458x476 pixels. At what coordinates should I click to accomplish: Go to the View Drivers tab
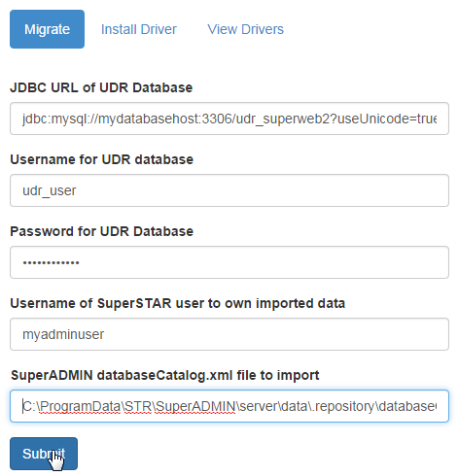(x=245, y=29)
